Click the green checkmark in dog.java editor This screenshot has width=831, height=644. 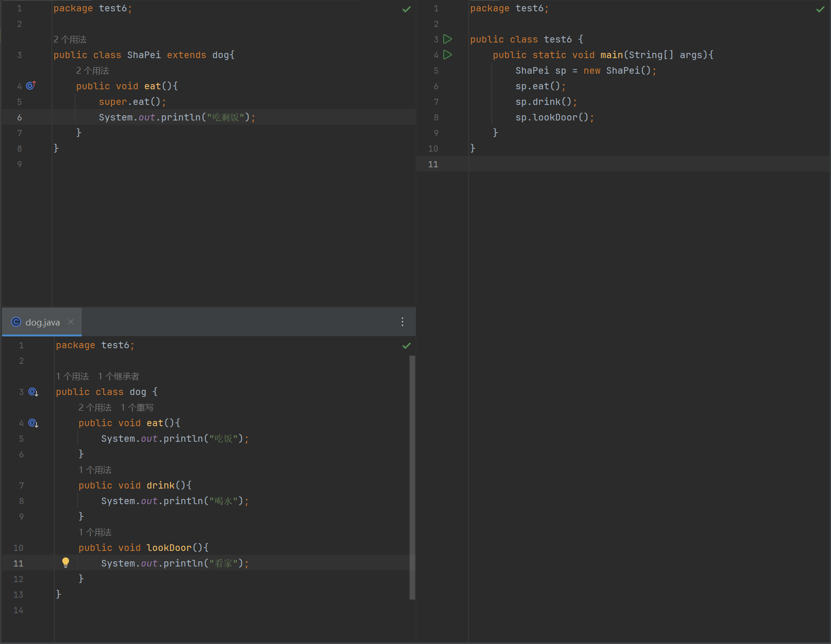click(406, 345)
